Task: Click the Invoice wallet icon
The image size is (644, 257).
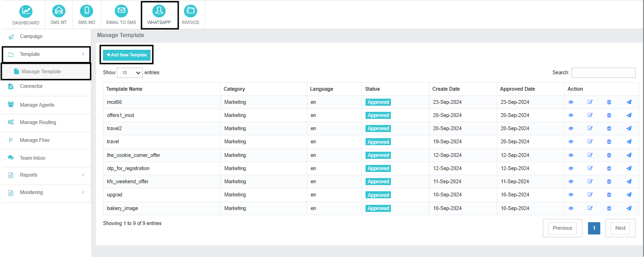Action: coord(191,11)
